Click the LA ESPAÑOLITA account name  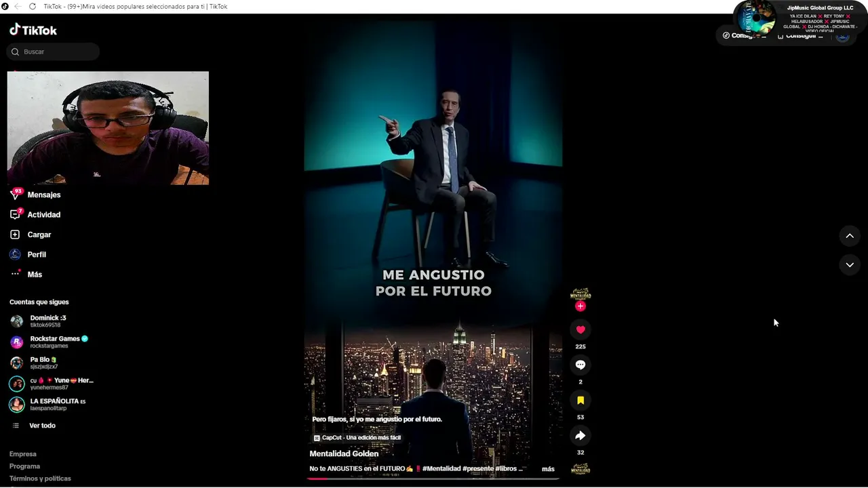click(x=54, y=401)
